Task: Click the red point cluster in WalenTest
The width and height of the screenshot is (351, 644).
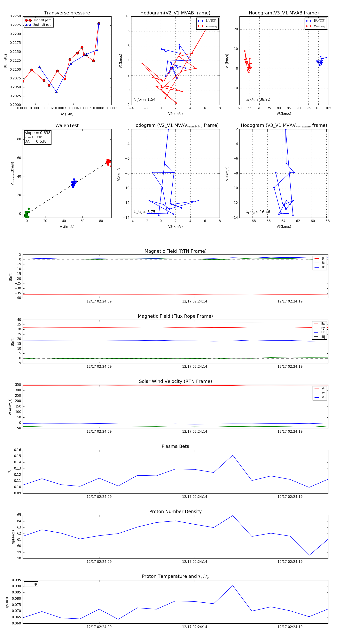Action: [x=108, y=162]
